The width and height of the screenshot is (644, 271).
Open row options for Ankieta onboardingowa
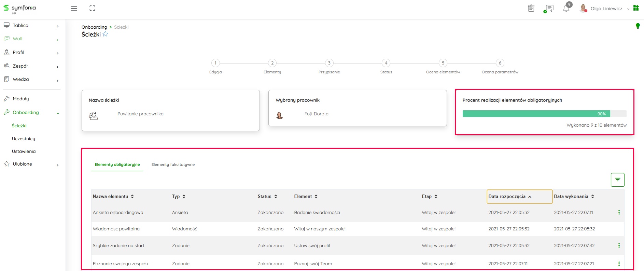point(619,212)
